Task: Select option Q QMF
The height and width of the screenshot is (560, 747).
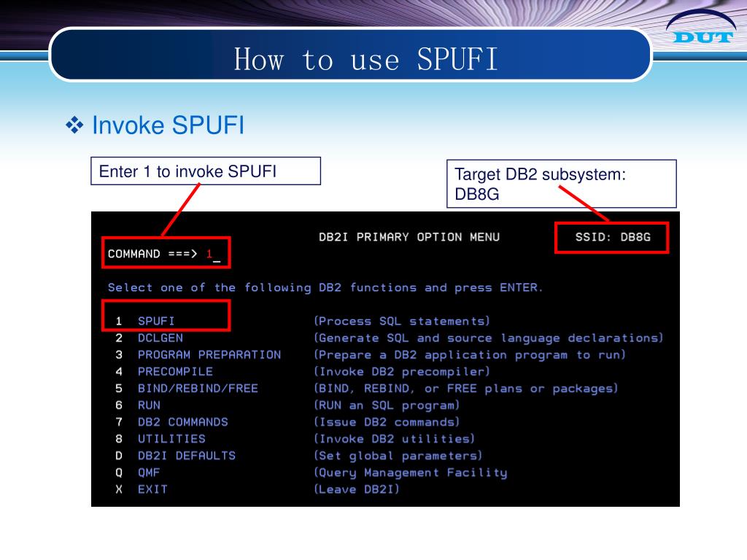Action: (x=137, y=472)
